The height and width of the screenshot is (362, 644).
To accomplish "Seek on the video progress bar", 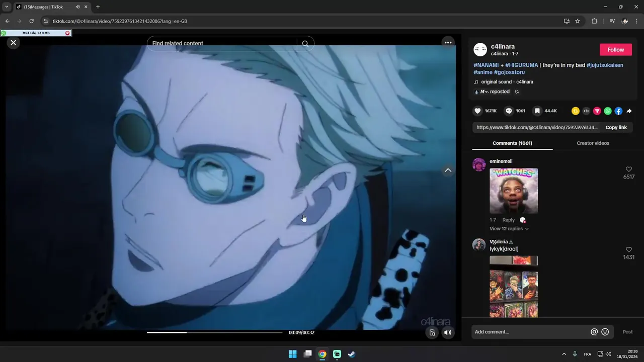I will [215, 332].
